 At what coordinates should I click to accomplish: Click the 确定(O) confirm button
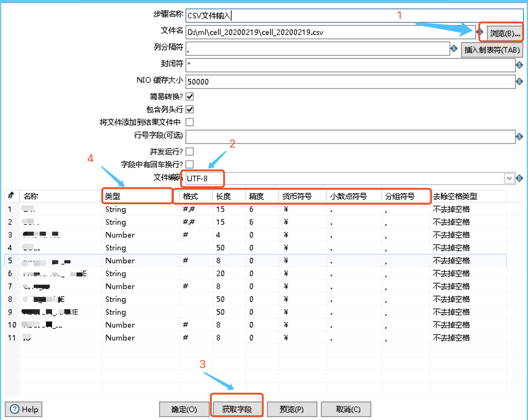184,409
